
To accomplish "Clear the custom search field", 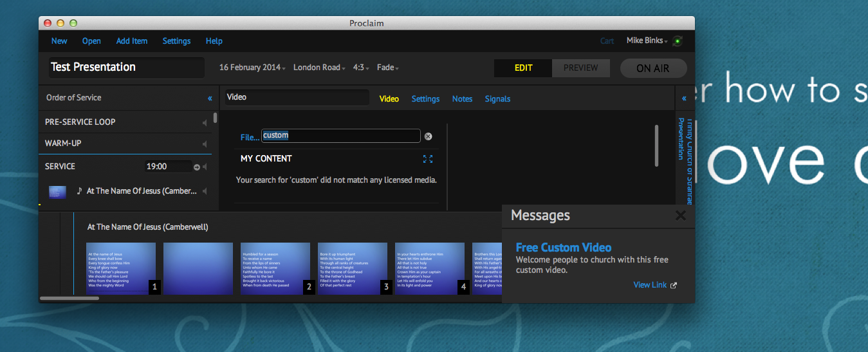I will tap(428, 136).
